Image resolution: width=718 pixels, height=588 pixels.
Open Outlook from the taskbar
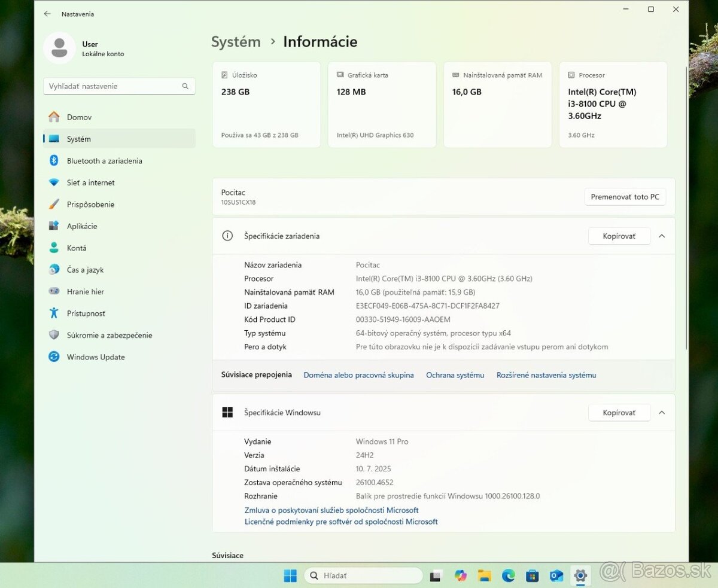[556, 576]
